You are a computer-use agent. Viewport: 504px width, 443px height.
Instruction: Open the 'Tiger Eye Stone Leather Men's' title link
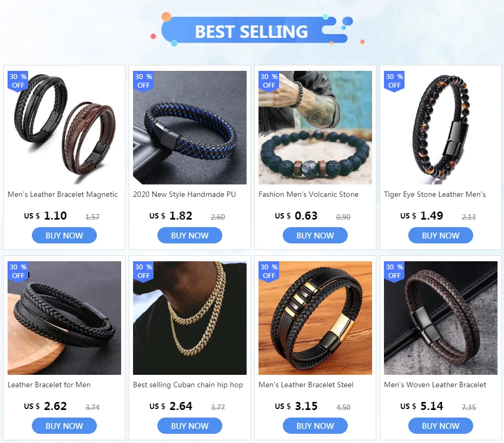435,195
